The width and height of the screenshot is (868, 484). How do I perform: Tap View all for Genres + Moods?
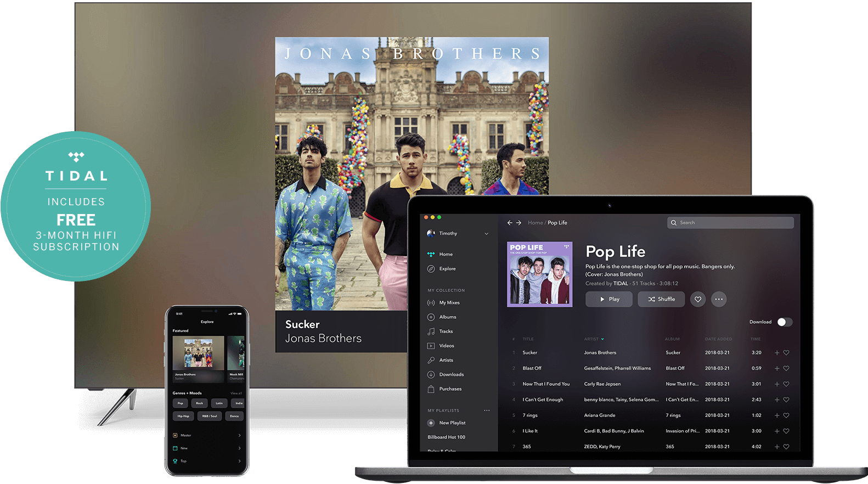(x=236, y=393)
